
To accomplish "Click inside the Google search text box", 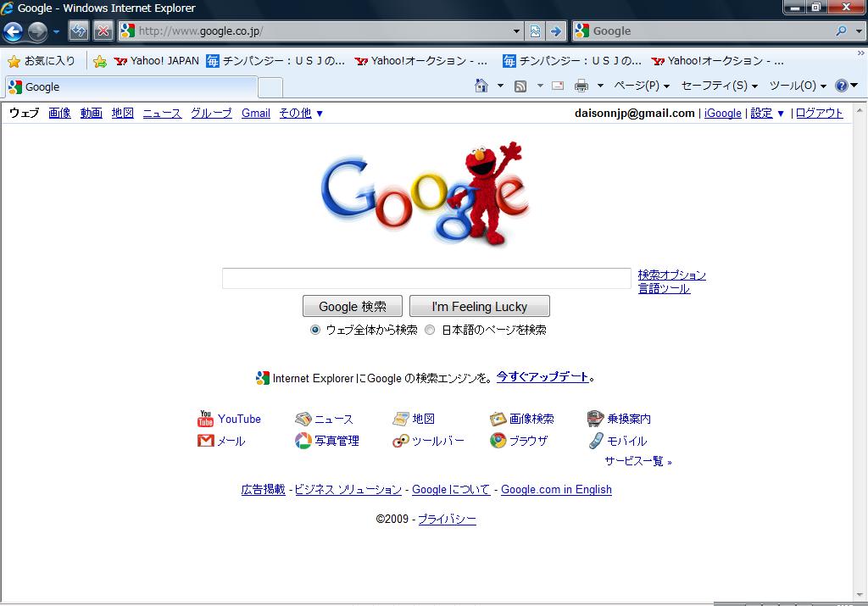I will click(426, 278).
